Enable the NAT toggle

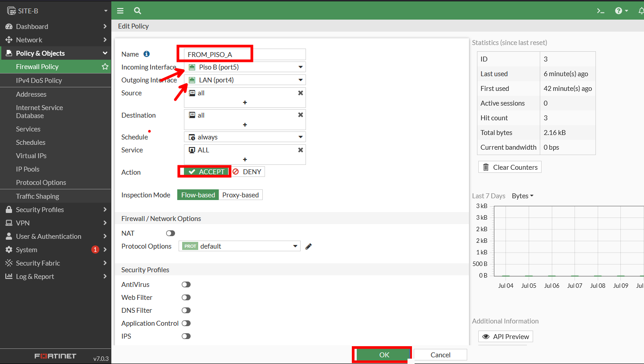171,233
